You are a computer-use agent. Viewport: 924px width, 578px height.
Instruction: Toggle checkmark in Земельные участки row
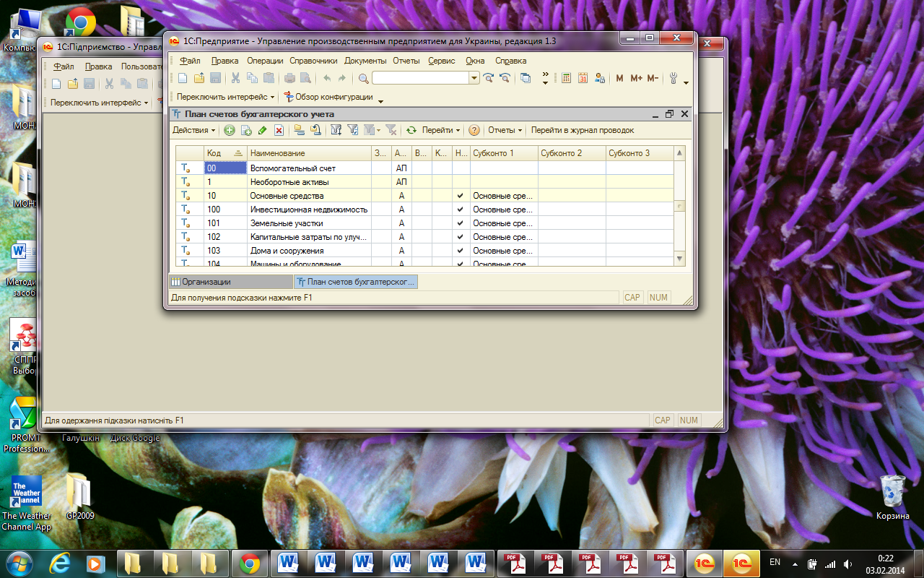(x=461, y=223)
